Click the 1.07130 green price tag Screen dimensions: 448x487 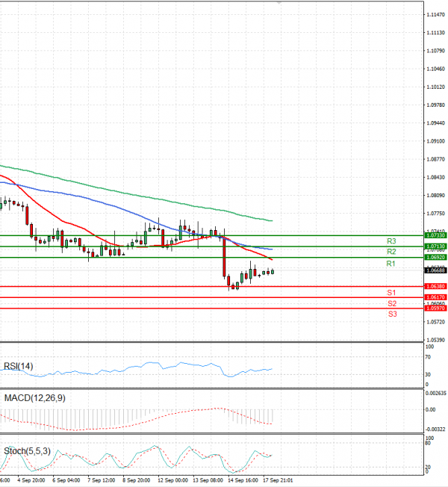tap(435, 246)
